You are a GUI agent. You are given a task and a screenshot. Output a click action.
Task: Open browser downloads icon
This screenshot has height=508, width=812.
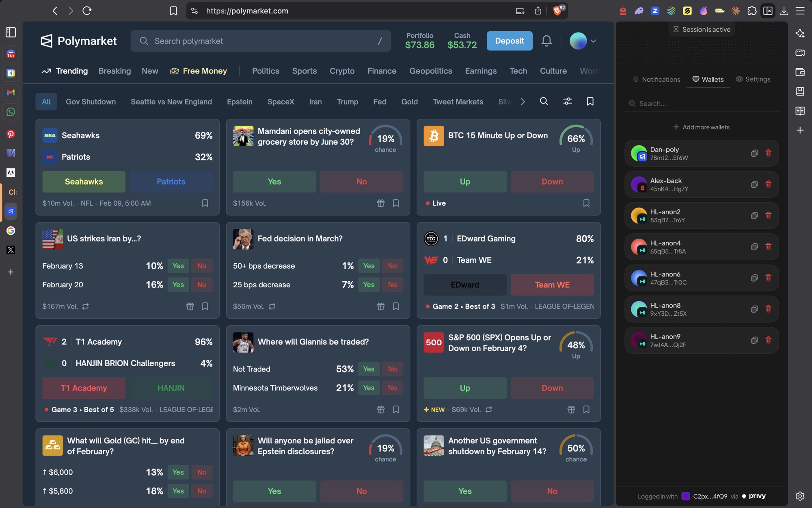(784, 11)
